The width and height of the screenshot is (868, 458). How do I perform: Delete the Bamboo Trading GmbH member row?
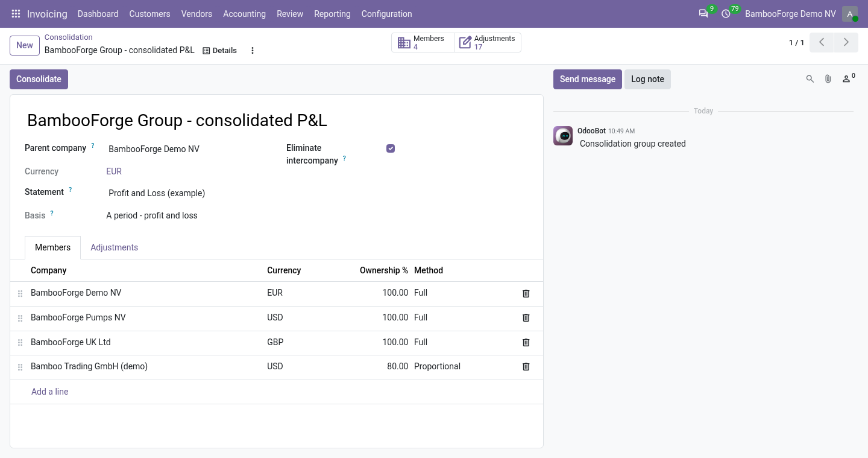(526, 366)
